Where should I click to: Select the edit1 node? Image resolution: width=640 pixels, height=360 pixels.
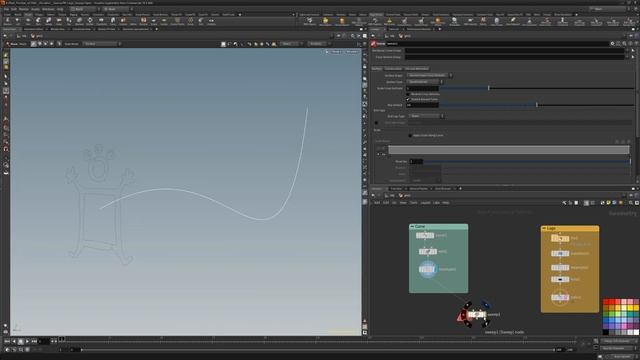(428, 251)
